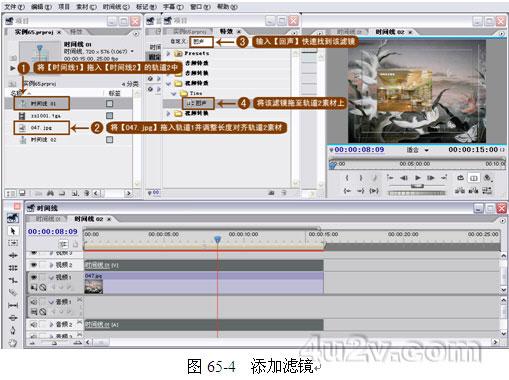Select the Hand tool
The image size is (509, 380).
click(x=13, y=342)
